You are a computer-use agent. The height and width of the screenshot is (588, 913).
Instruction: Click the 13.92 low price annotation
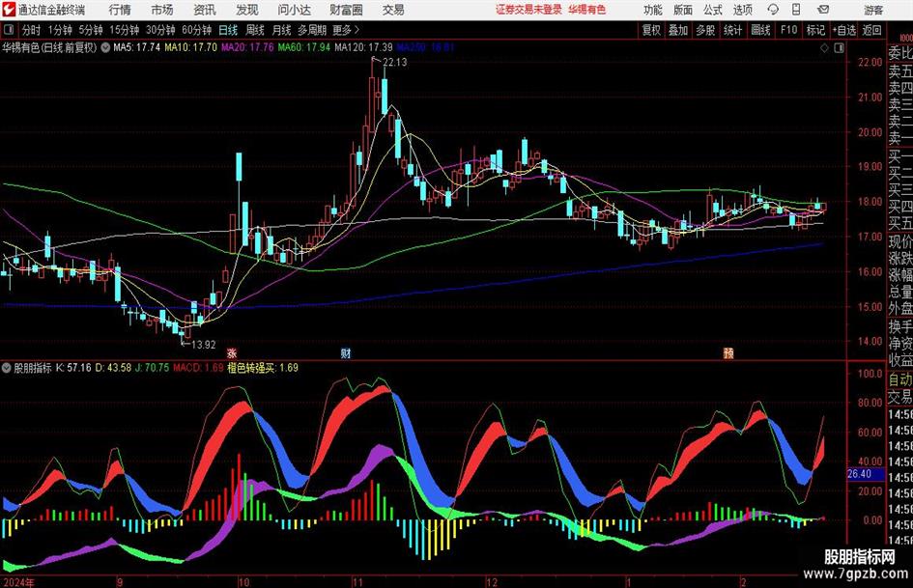point(203,345)
